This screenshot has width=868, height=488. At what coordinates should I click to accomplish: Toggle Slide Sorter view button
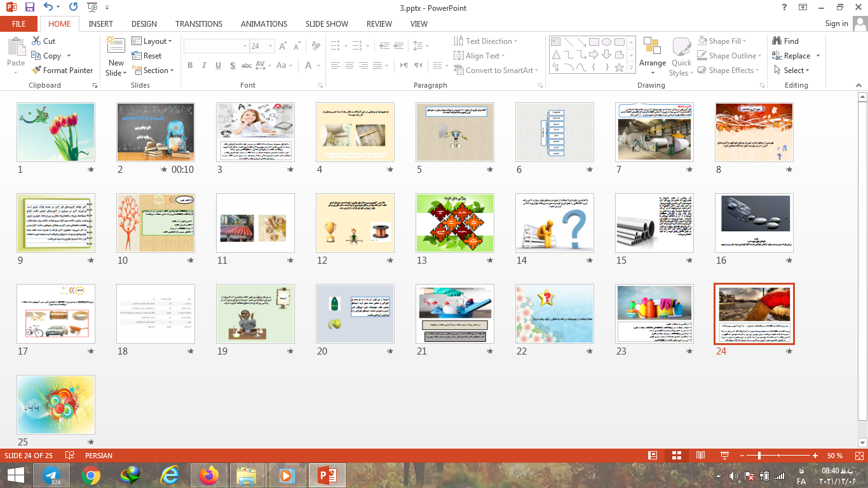pyautogui.click(x=676, y=456)
